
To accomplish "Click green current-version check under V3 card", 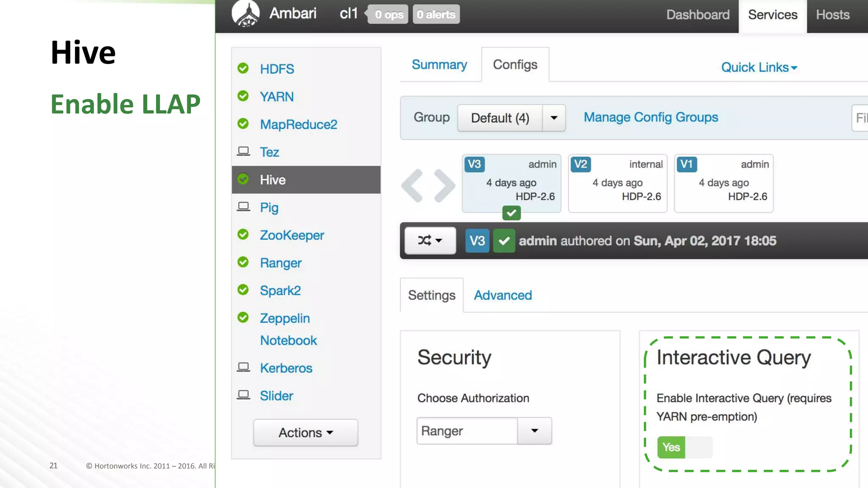I will [x=512, y=213].
